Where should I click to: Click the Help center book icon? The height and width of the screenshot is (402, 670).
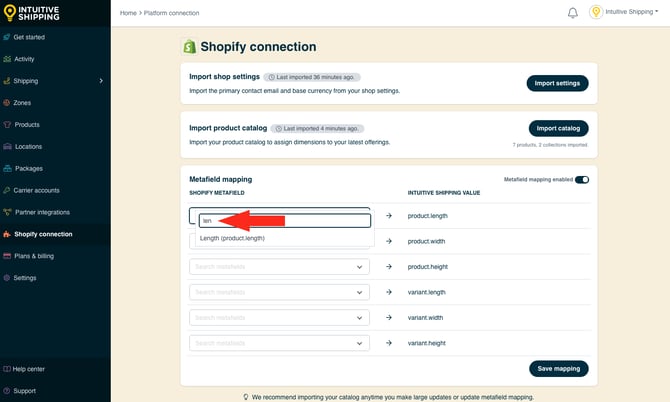[7, 369]
